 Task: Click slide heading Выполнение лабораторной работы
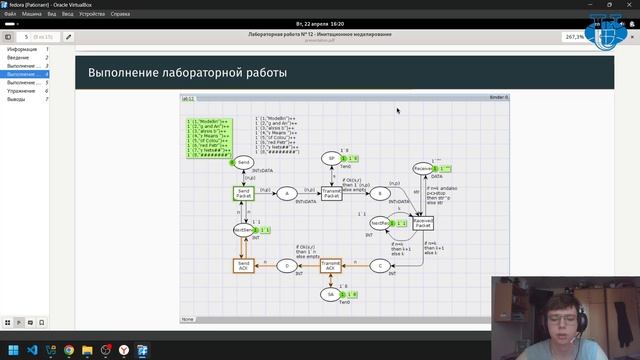pos(187,73)
